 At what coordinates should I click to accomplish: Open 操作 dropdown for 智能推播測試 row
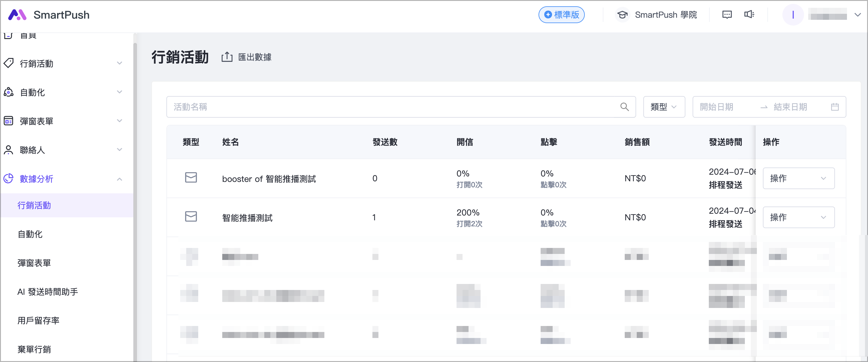tap(798, 217)
